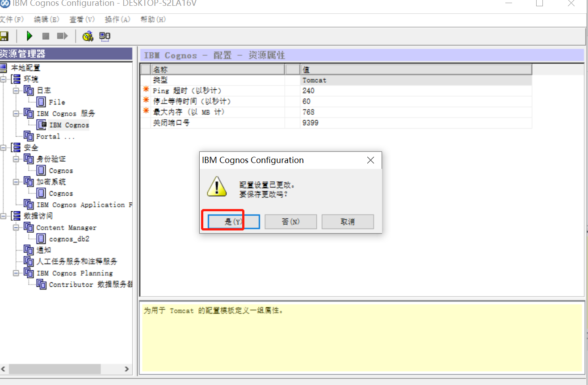Click the icon beside 安全 node

coord(16,148)
